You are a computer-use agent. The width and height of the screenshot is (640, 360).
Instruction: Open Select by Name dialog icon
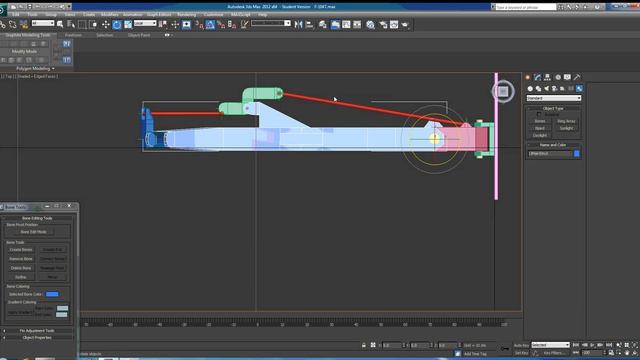click(71, 24)
